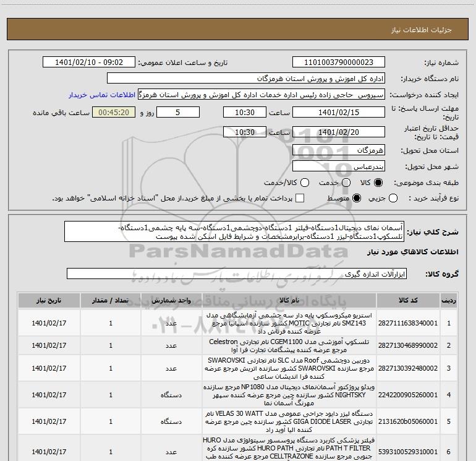Click the request creator field سیروس حاجی زاده

coord(261,95)
